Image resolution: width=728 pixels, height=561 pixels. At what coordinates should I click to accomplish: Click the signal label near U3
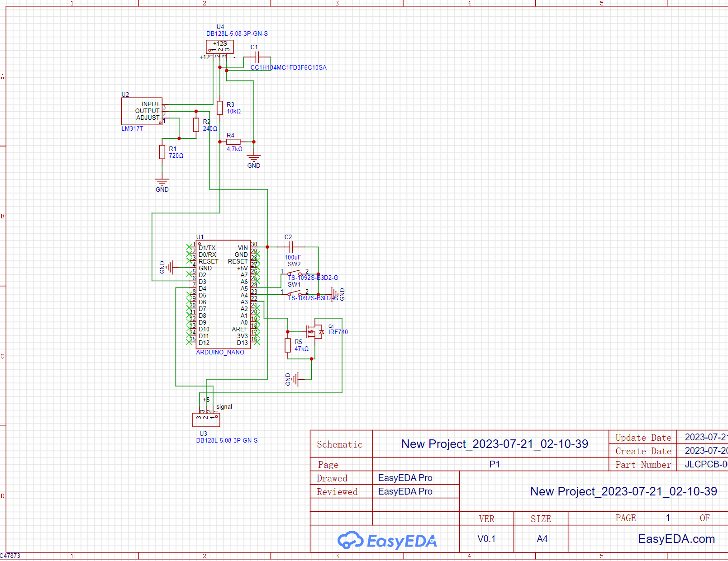tap(224, 406)
